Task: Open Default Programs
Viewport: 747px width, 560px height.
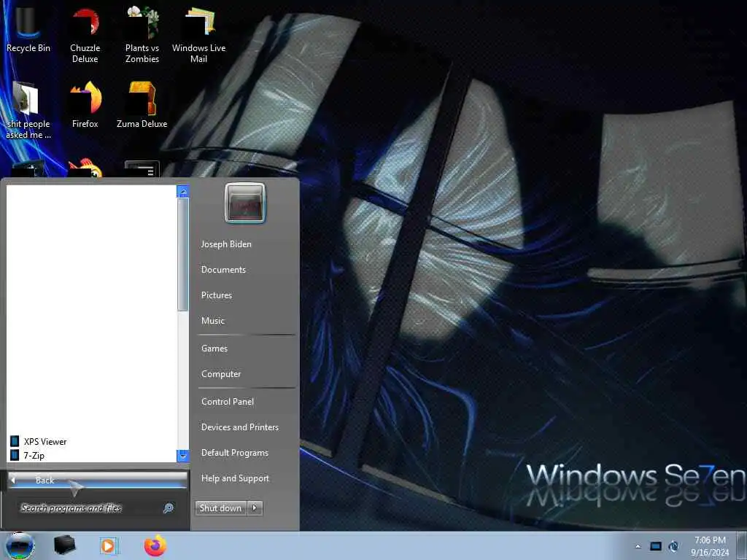Action: click(x=235, y=453)
